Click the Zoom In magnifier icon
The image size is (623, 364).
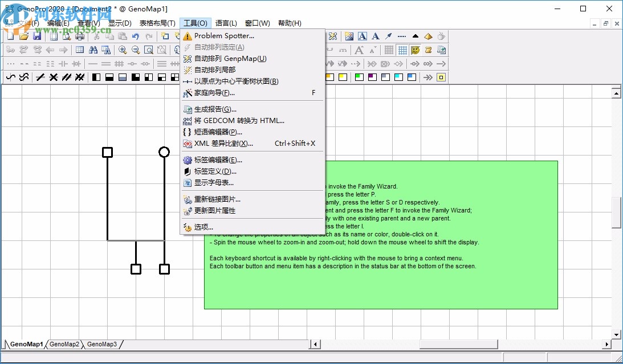click(123, 50)
